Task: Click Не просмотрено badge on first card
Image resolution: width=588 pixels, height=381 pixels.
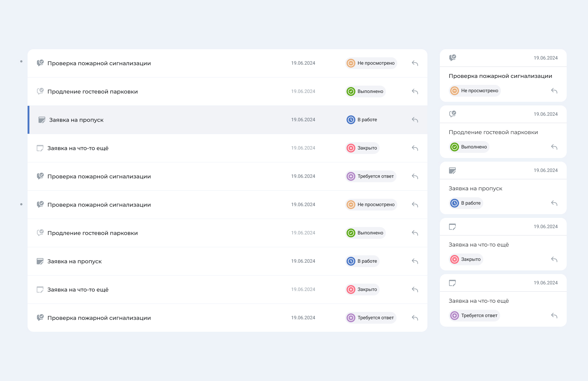Action: (475, 91)
